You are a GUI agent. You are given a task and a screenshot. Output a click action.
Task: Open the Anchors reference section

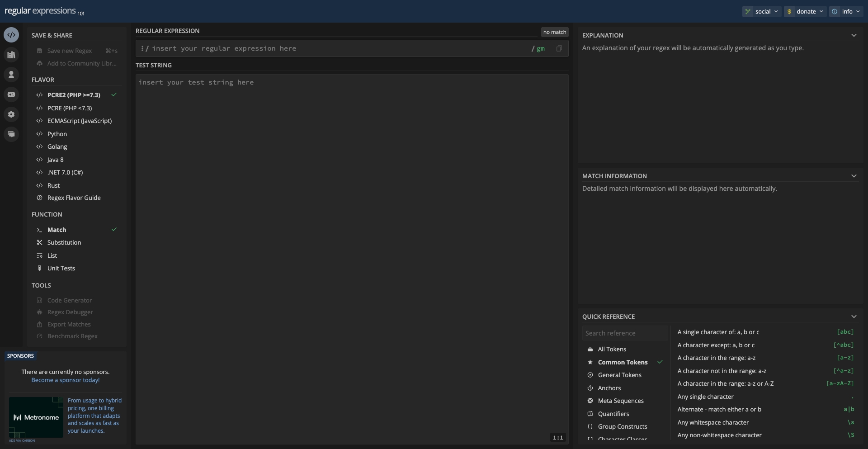(x=609, y=388)
